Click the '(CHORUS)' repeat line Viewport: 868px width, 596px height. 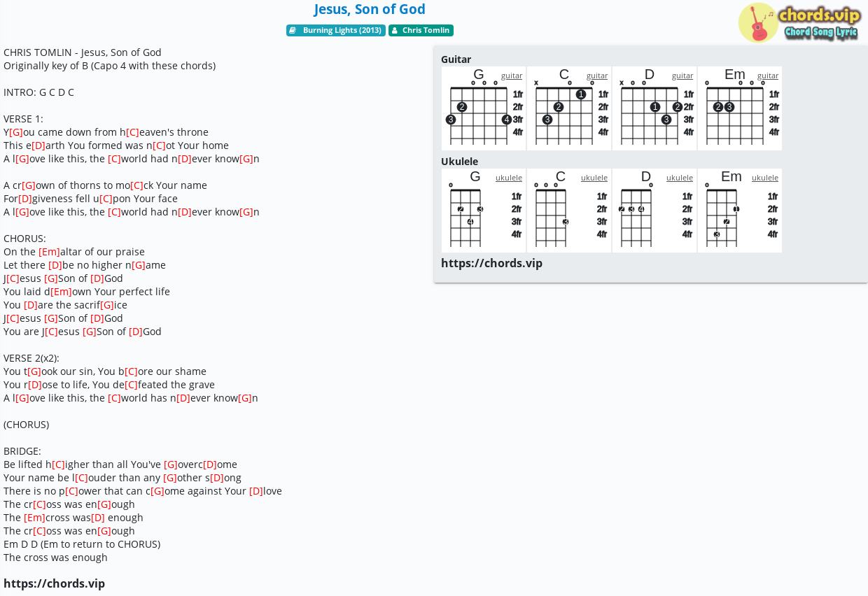click(x=26, y=425)
